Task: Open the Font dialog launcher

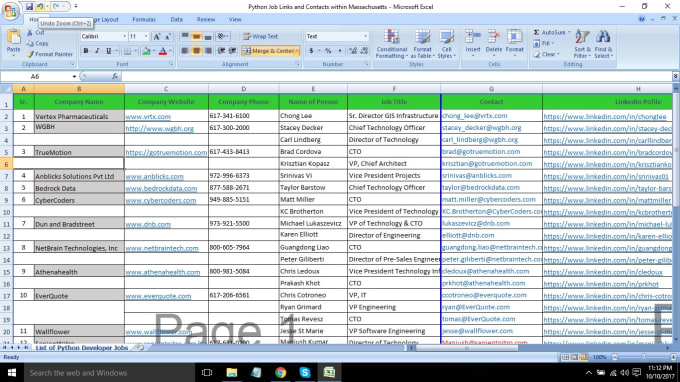Action: [171, 64]
